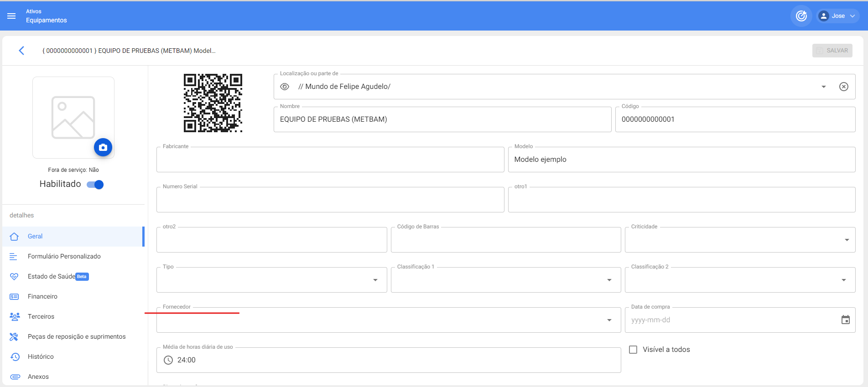Open the Jose user account menu

click(x=838, y=16)
